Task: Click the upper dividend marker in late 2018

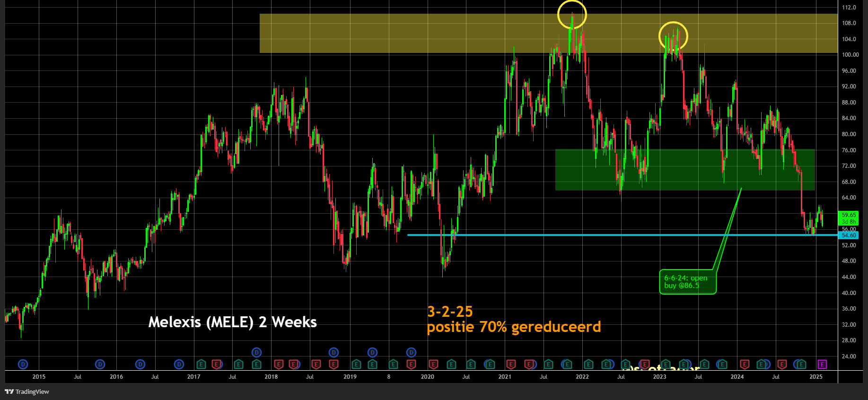Action: 333,352
